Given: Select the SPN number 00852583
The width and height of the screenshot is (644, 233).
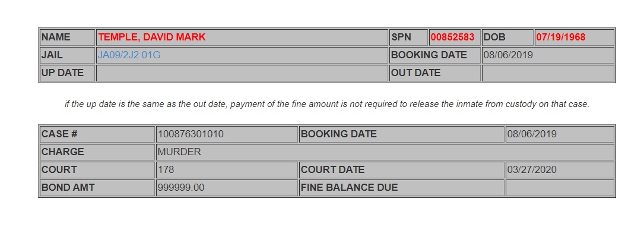Looking at the screenshot, I should coord(452,37).
